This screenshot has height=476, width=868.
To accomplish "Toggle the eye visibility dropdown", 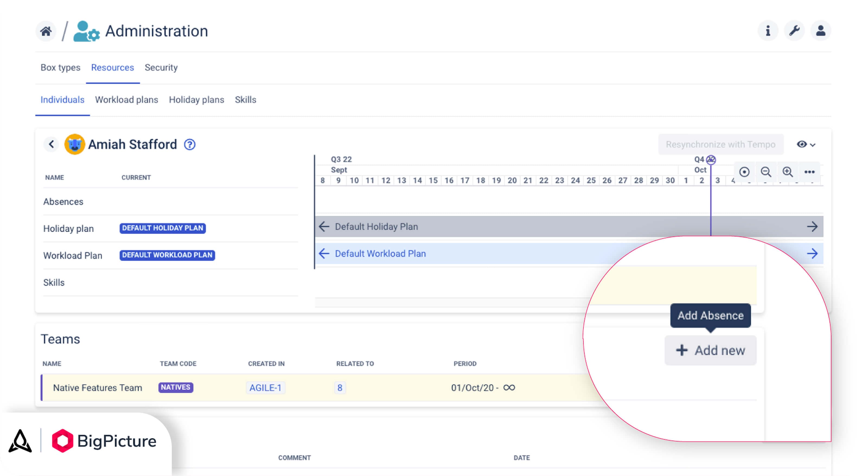I will 806,144.
